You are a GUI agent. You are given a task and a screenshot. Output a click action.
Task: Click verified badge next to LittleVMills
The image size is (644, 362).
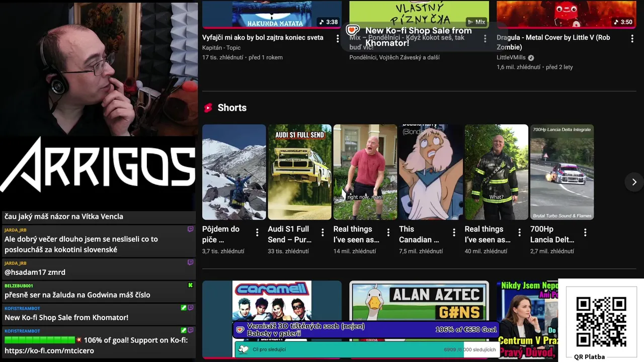click(x=531, y=58)
